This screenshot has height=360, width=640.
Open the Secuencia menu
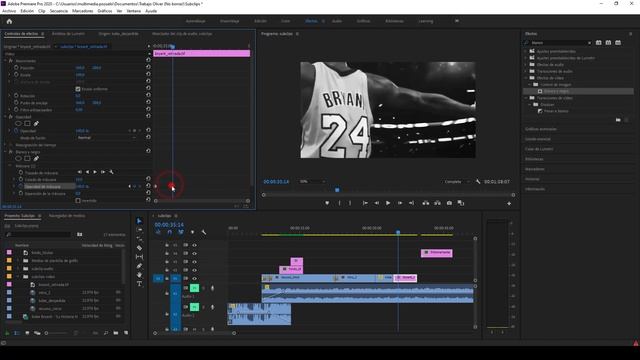click(59, 11)
